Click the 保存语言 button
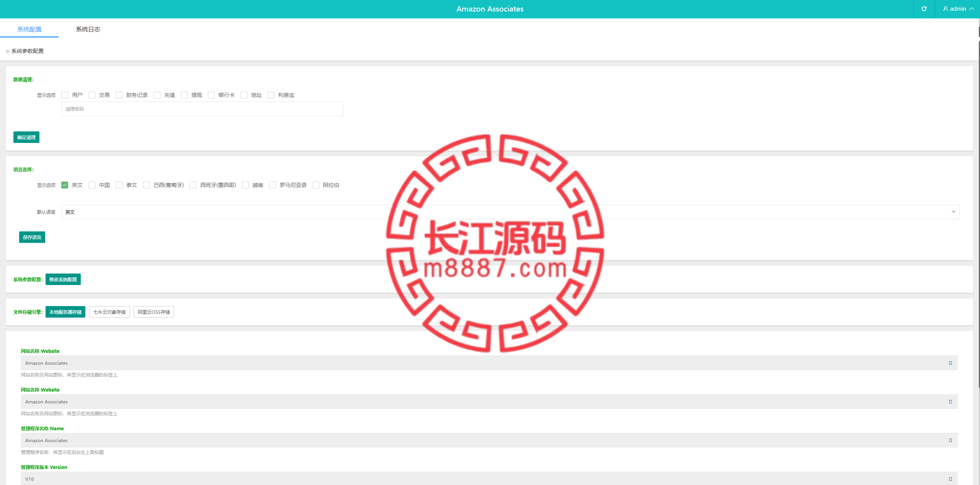Image resolution: width=980 pixels, height=485 pixels. coord(32,237)
